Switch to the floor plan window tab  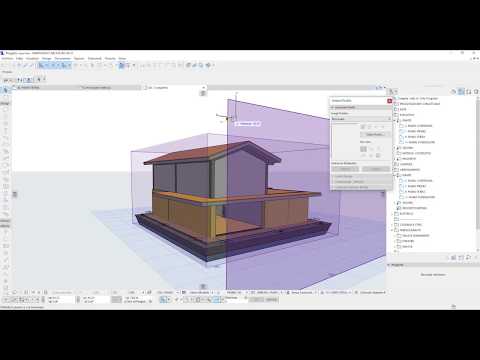click(45, 87)
